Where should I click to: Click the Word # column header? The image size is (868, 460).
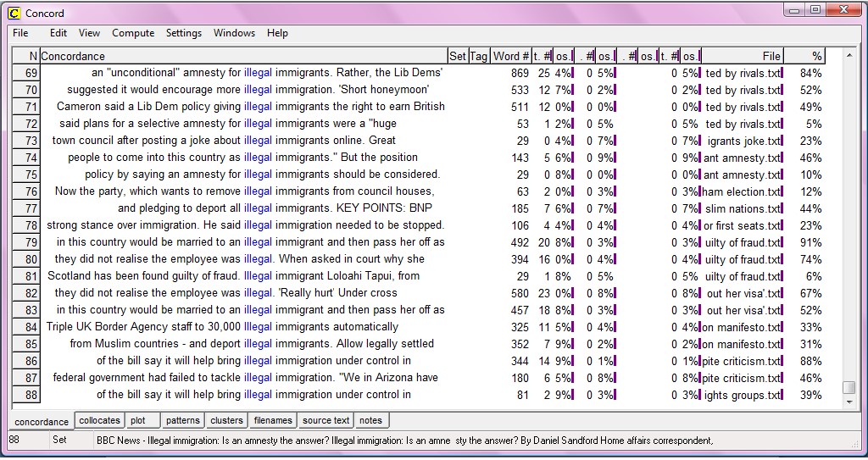pos(511,56)
